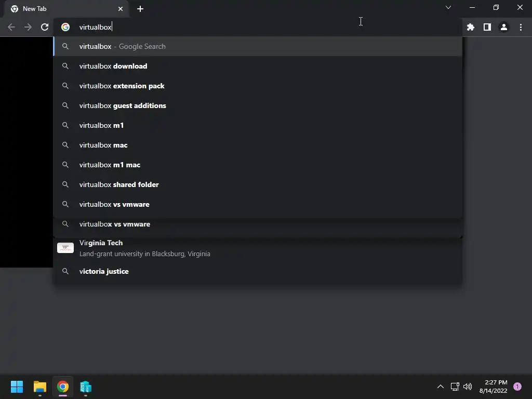This screenshot has width=532, height=399.
Task: Open the clock showing 2:27 PM
Action: pyautogui.click(x=494, y=387)
